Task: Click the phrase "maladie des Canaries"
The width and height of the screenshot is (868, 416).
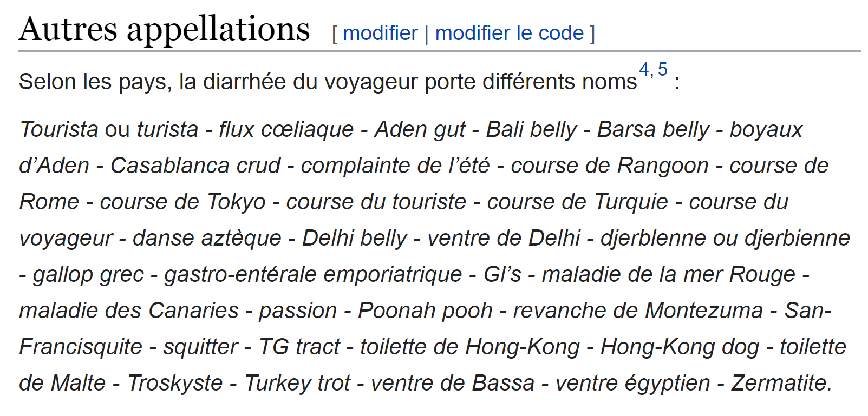Action: coord(129,311)
